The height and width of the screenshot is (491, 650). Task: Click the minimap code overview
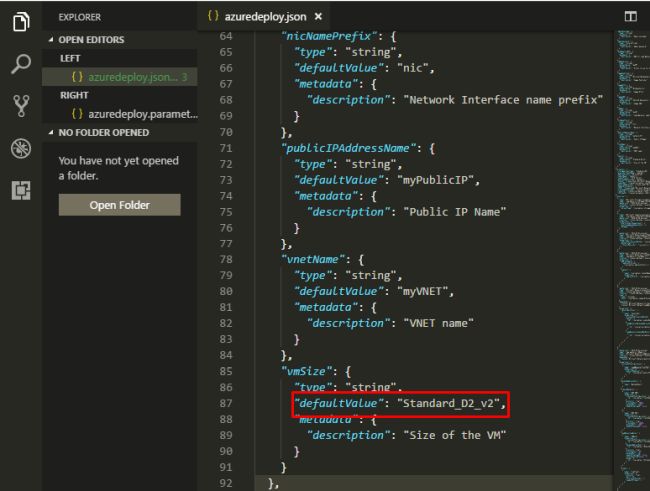click(632, 261)
